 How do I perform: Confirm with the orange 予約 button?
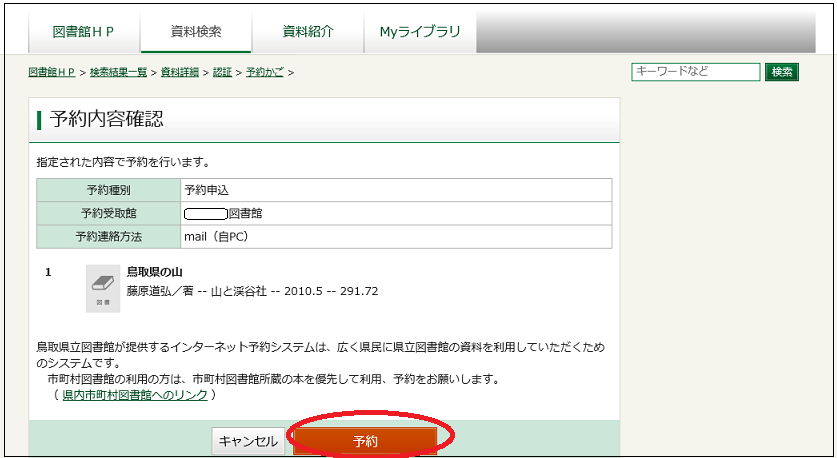point(365,441)
